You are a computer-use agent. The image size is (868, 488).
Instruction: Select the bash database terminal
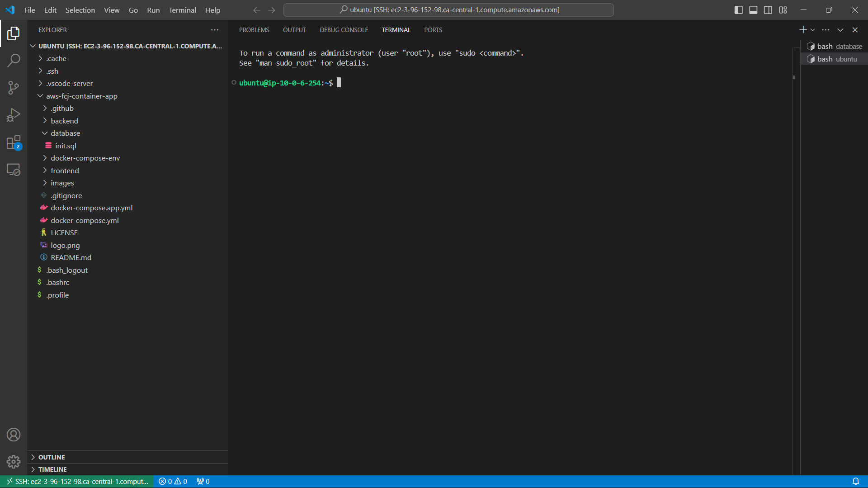coord(834,46)
